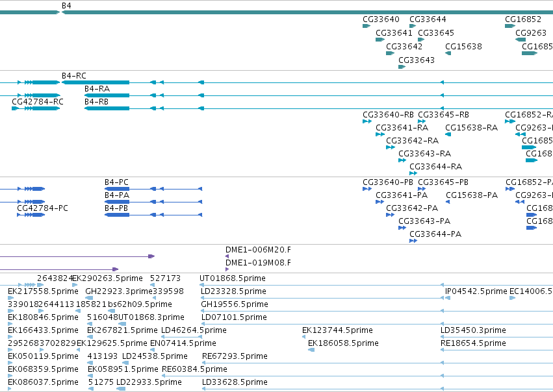Open the CG33641 gene label

coord(394,32)
